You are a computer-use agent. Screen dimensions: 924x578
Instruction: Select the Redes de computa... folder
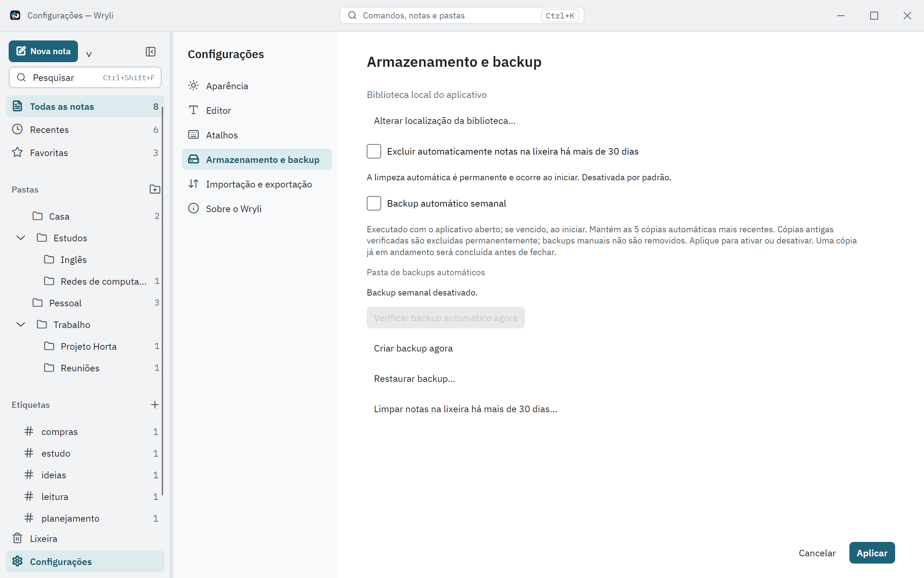[x=85, y=281]
